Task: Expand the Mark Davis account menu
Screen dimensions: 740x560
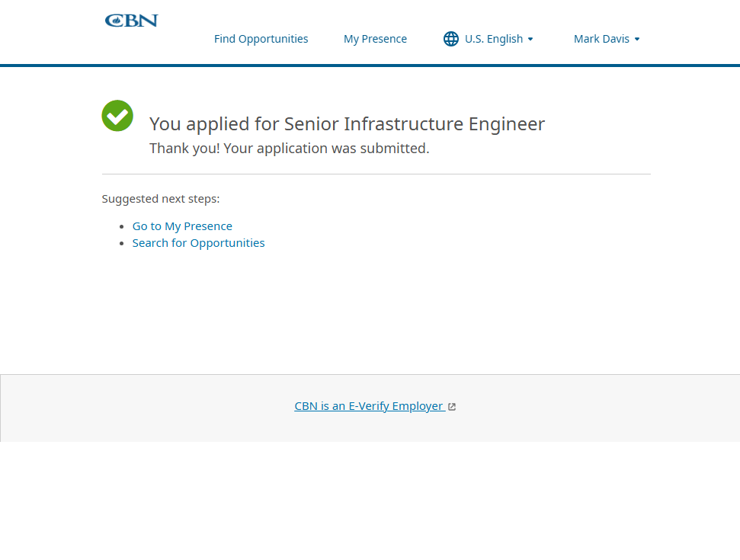Action: [x=601, y=39]
